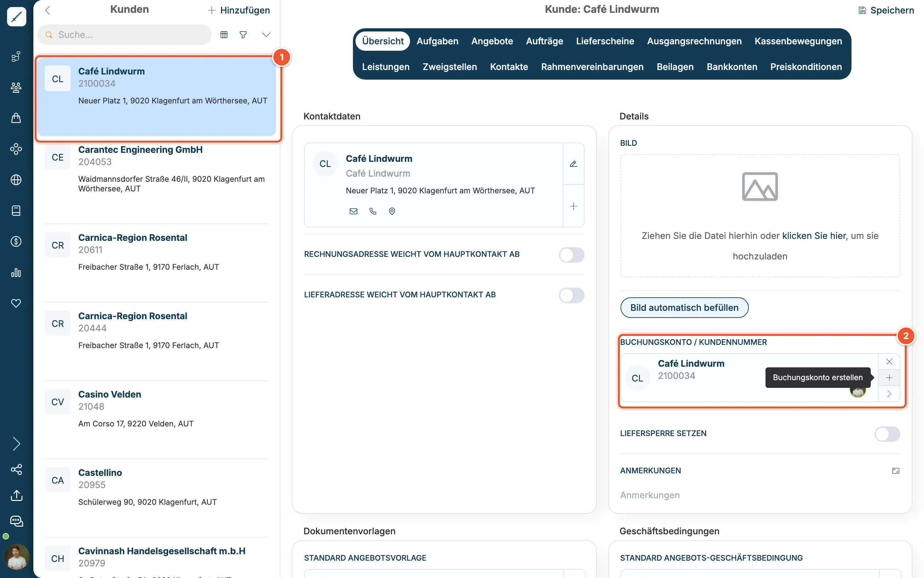The height and width of the screenshot is (578, 924).
Task: Click Bild automatisch befüllen button
Action: click(684, 308)
